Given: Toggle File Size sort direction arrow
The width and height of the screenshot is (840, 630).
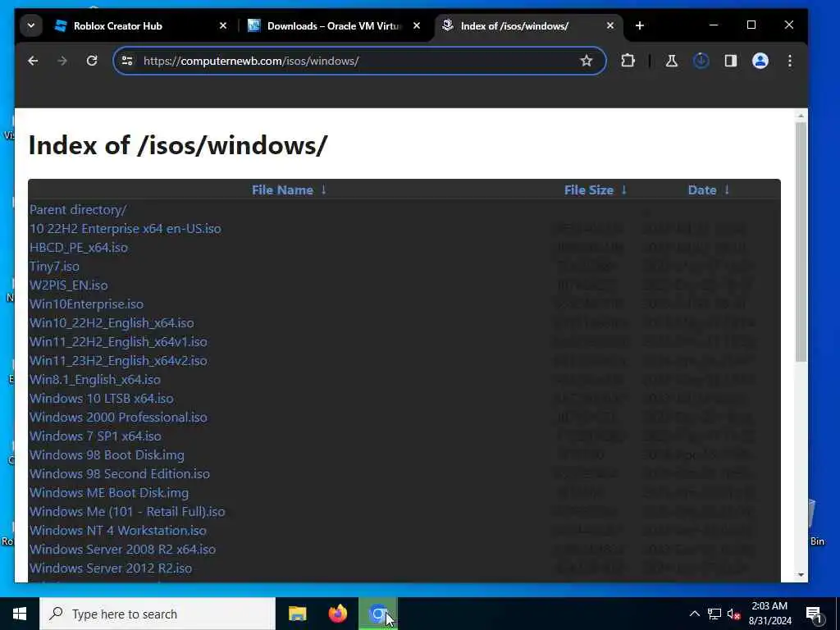Looking at the screenshot, I should 623,190.
